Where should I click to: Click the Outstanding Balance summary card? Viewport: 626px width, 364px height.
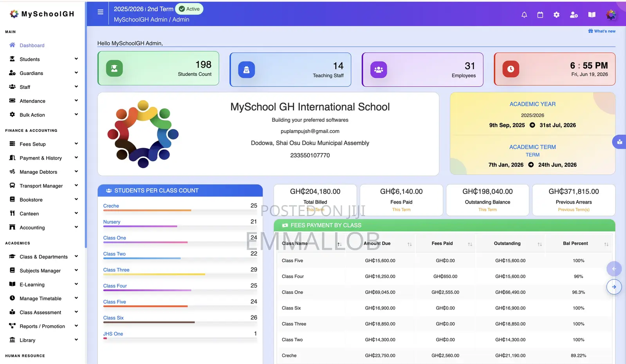(487, 200)
